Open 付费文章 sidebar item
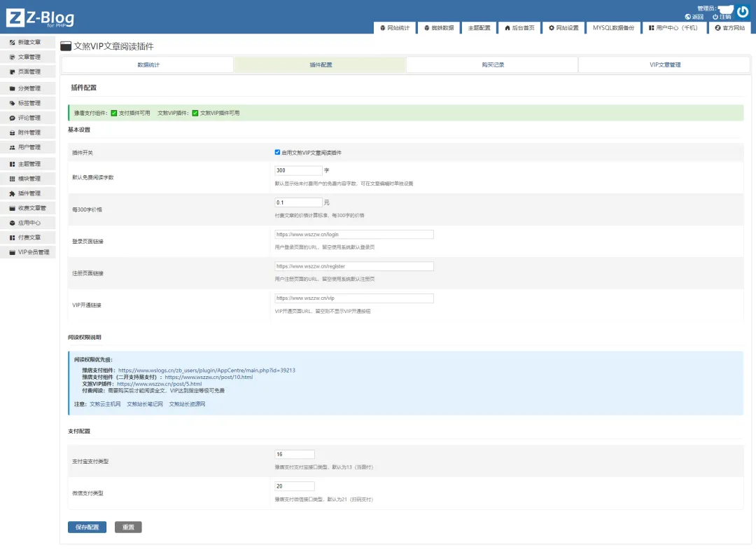756x552 pixels. [x=28, y=237]
